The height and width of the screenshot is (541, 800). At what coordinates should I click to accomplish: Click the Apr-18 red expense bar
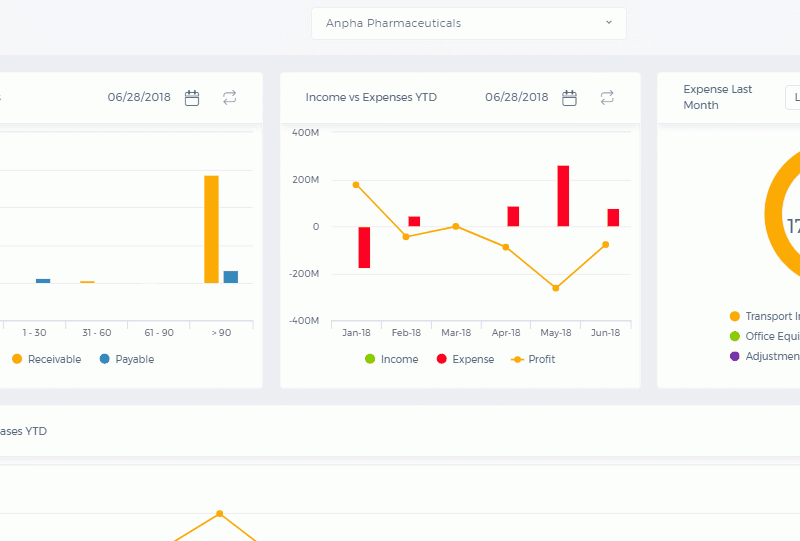point(513,216)
